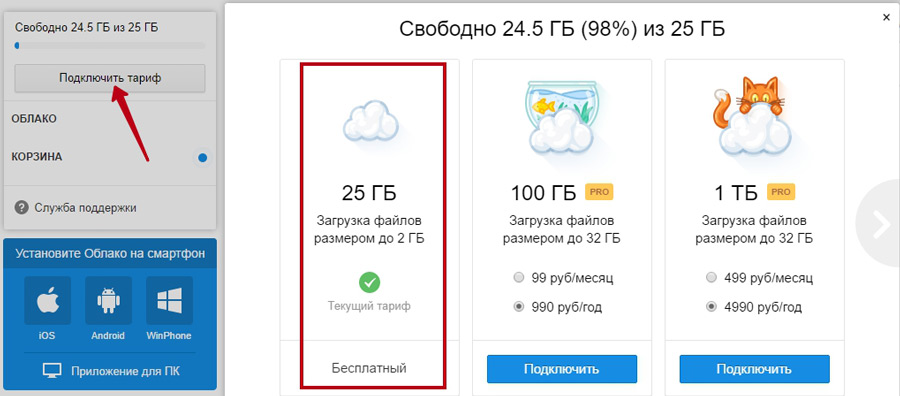Open the iOS app download icon
Image resolution: width=900 pixels, height=396 pixels.
click(48, 301)
